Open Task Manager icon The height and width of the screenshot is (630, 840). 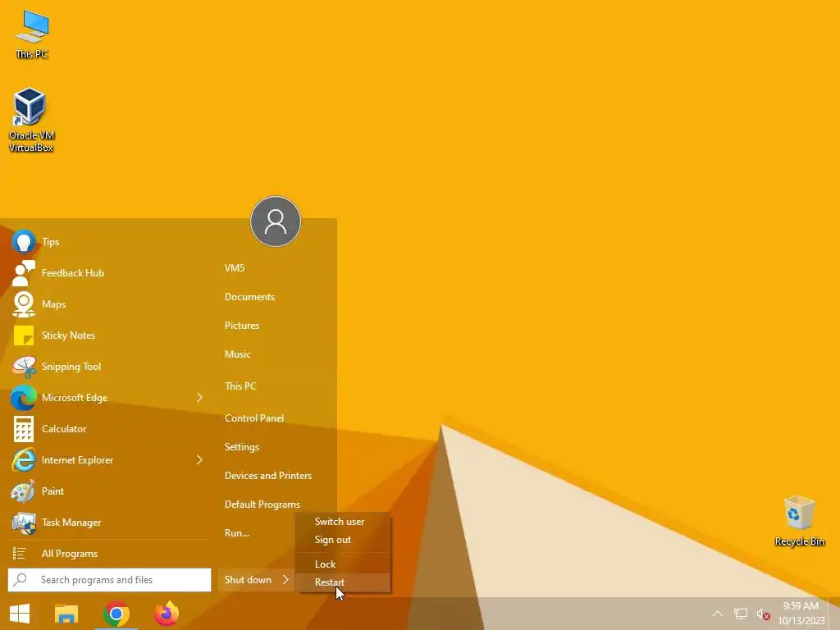(x=24, y=523)
